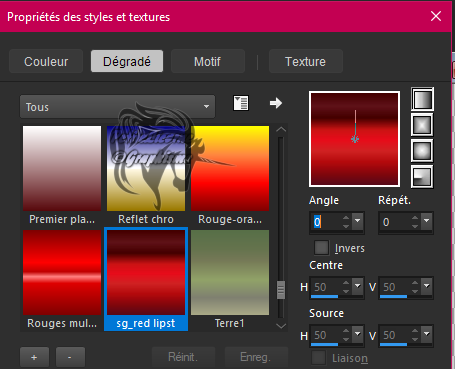Click the plus button to add gradient
This screenshot has height=369, width=455.
(34, 357)
